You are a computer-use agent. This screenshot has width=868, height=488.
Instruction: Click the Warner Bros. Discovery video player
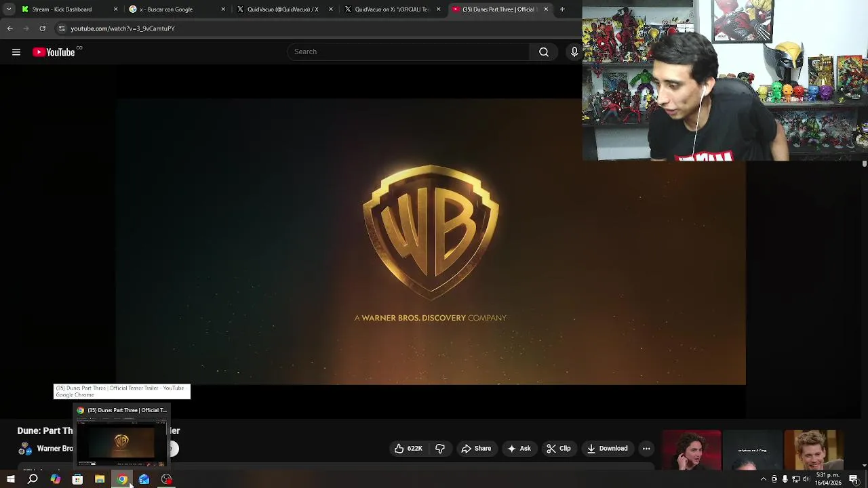coord(431,242)
